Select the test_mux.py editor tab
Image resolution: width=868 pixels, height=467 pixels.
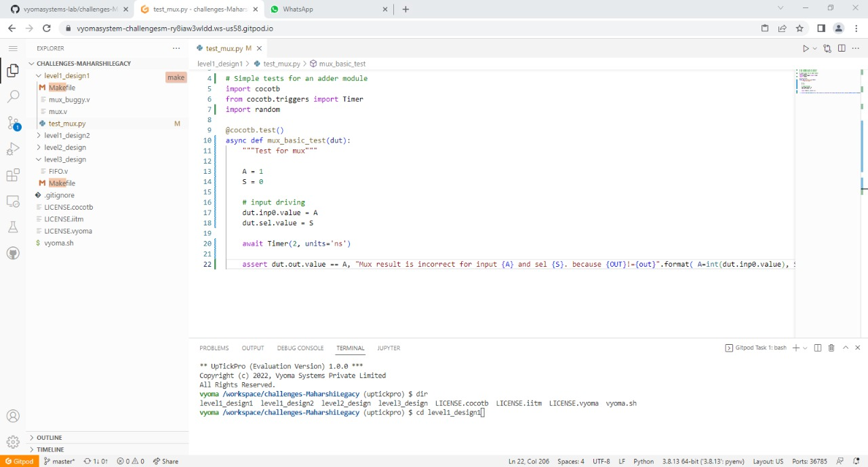tap(229, 49)
